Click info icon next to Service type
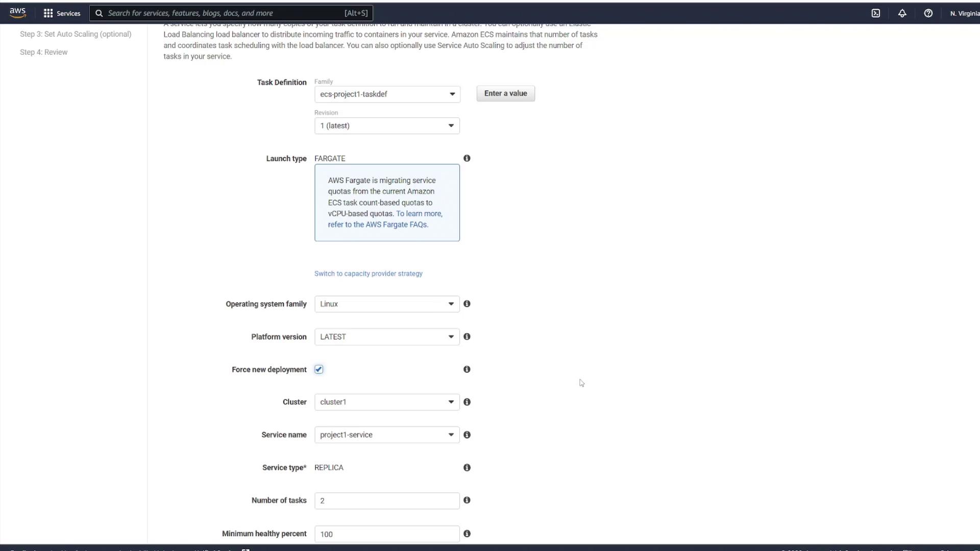The image size is (980, 551). click(467, 467)
